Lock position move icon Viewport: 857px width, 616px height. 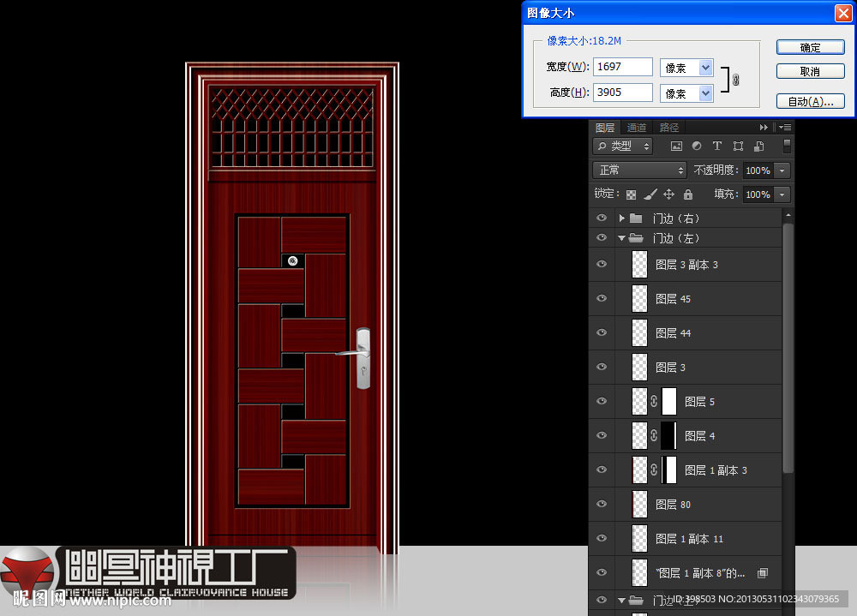[x=668, y=194]
